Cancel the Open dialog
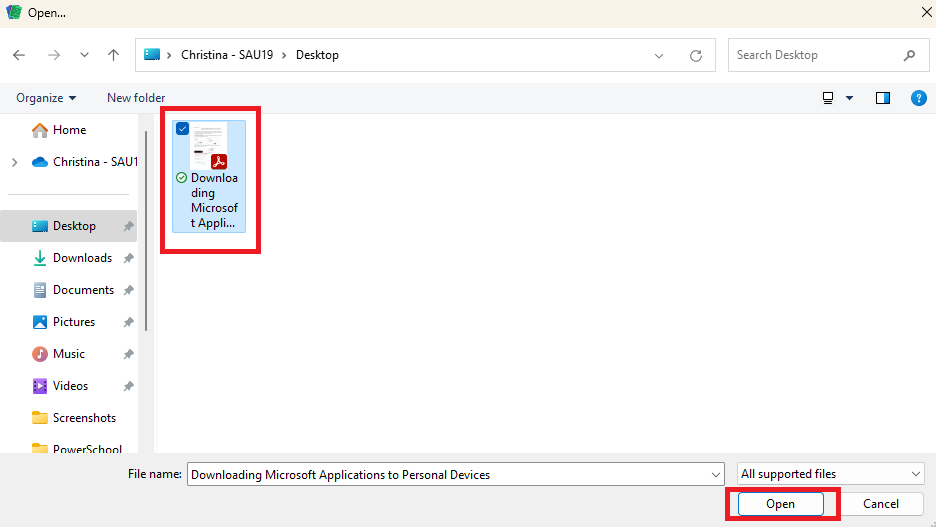This screenshot has height=527, width=936. tap(880, 504)
